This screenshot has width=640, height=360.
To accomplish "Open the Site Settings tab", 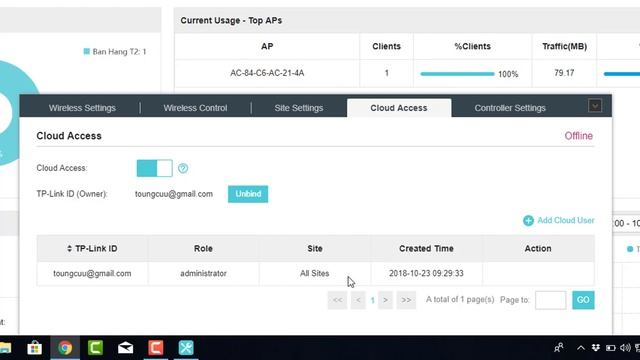I will click(x=299, y=108).
